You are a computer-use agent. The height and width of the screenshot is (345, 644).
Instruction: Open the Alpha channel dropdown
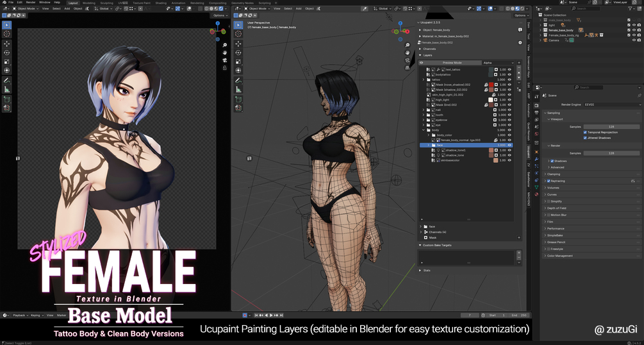498,63
